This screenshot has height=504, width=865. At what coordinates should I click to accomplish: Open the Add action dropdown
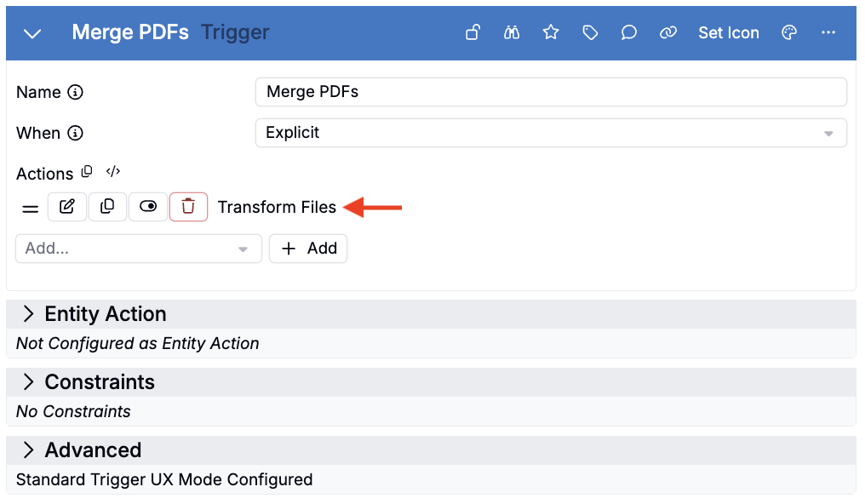pyautogui.click(x=139, y=249)
